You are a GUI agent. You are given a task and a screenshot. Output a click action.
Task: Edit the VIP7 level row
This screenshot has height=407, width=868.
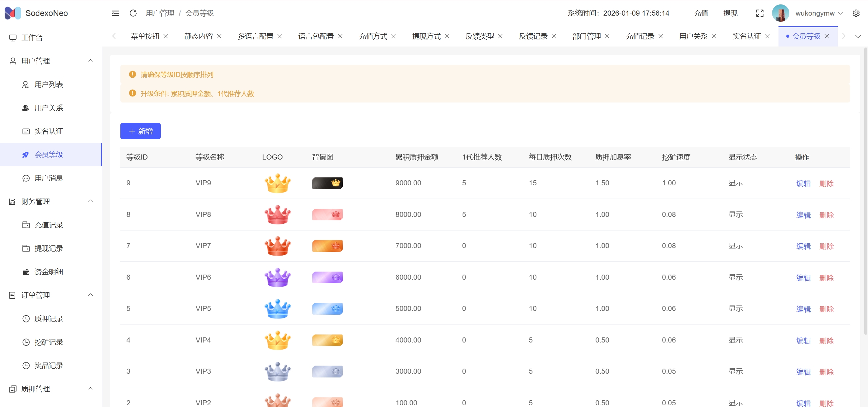[x=803, y=246]
